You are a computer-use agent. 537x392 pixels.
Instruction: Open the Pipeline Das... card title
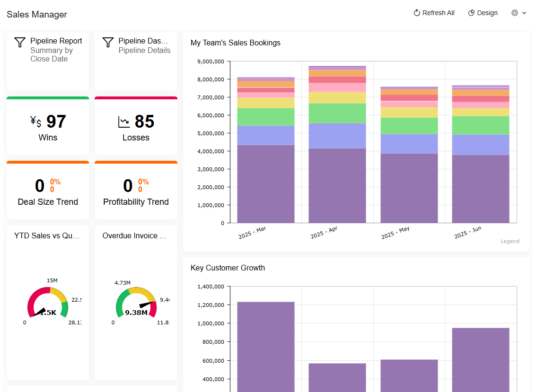click(x=143, y=41)
